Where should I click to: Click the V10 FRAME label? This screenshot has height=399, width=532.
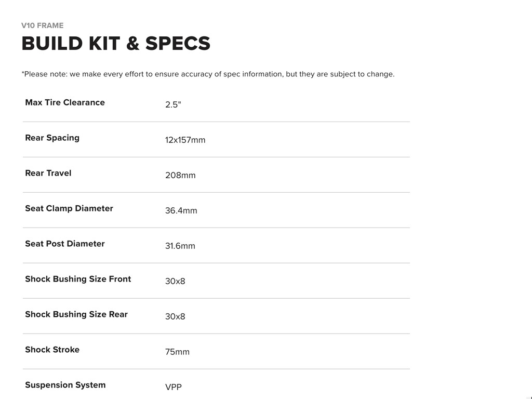click(43, 25)
